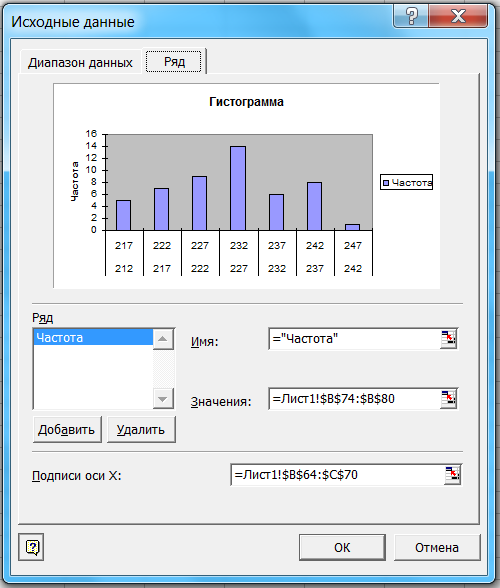Click the tallest bar above 232 label

(238, 188)
